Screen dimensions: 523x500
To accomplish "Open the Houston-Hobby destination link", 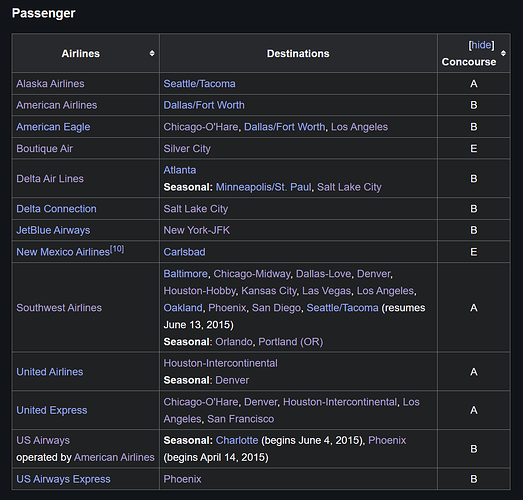I will [199, 291].
